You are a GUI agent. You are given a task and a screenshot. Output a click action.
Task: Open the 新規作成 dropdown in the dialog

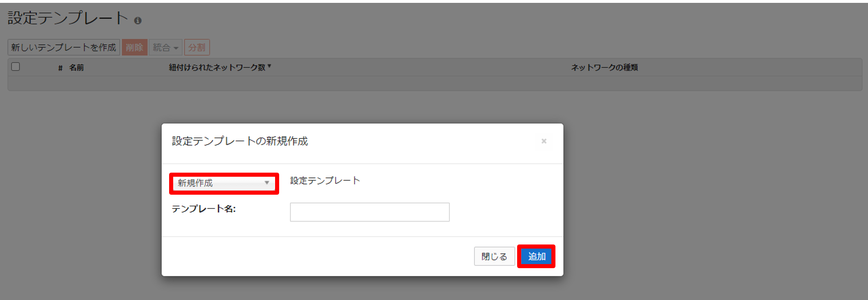click(x=224, y=183)
